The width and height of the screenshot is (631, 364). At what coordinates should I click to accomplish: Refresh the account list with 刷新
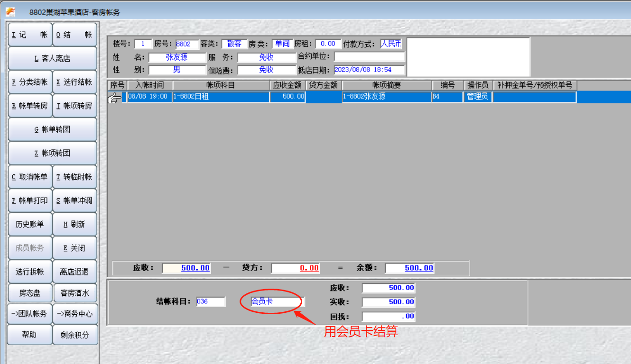coord(74,224)
